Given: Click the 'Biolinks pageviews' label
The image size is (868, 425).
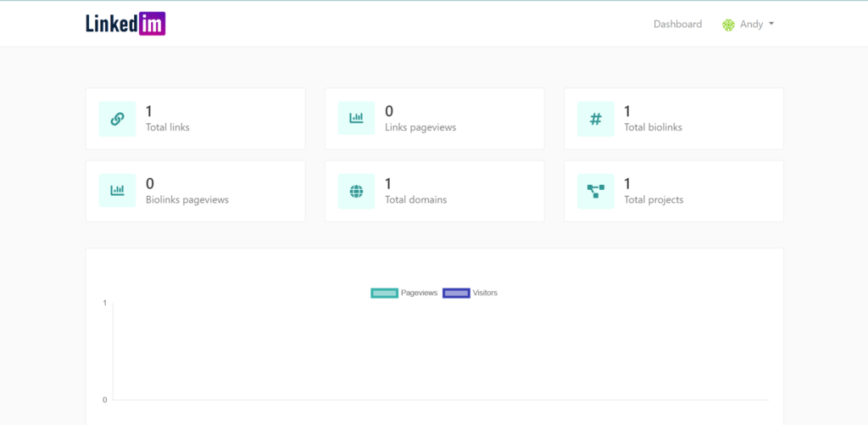Looking at the screenshot, I should [x=187, y=200].
